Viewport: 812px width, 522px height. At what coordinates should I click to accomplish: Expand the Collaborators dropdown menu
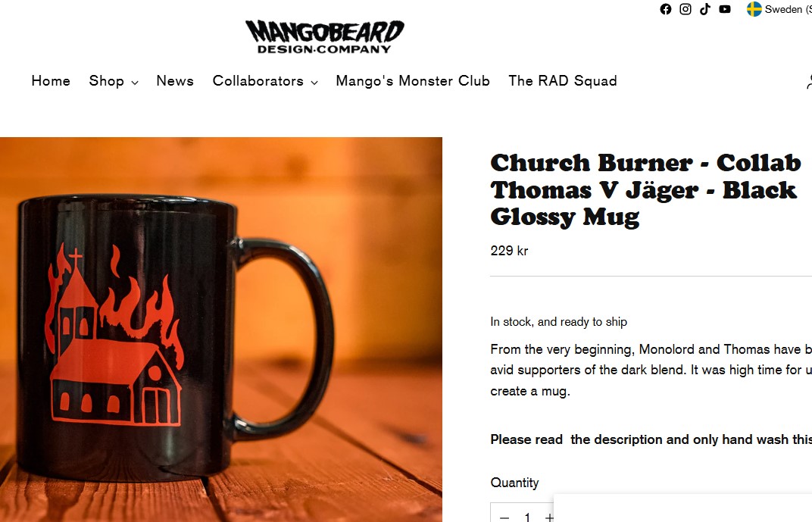tap(265, 81)
